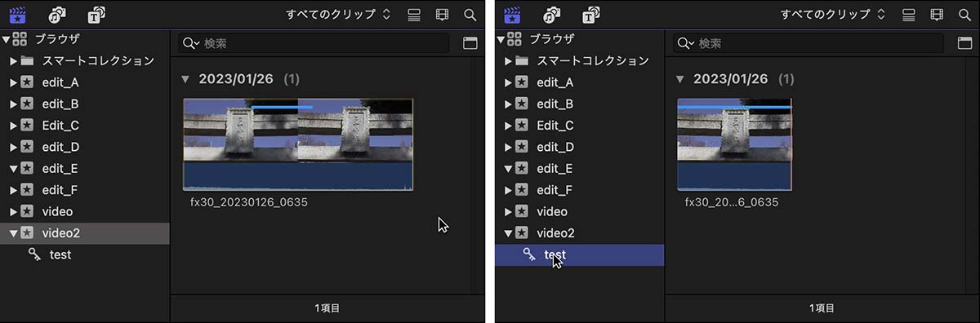This screenshot has height=323, width=980.
Task: Click the スマートコレクション folder icon in left screenshot
Action: (27, 61)
